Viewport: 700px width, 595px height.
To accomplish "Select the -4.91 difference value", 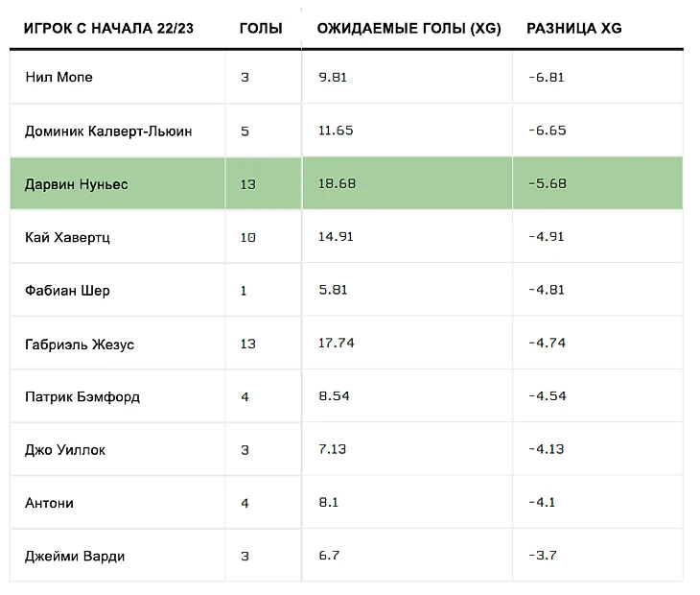I will click(x=547, y=237).
